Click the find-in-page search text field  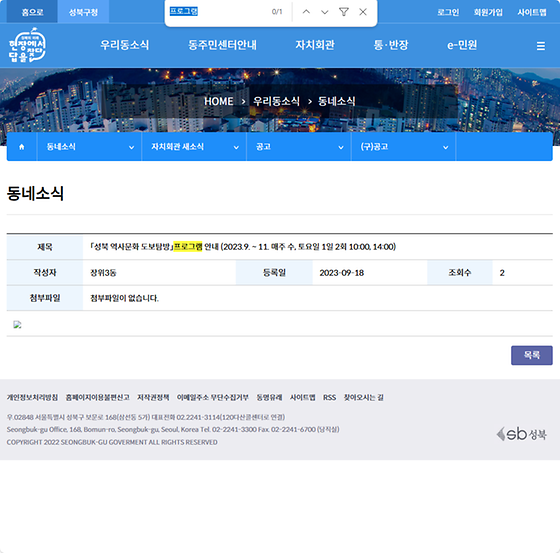[218, 12]
